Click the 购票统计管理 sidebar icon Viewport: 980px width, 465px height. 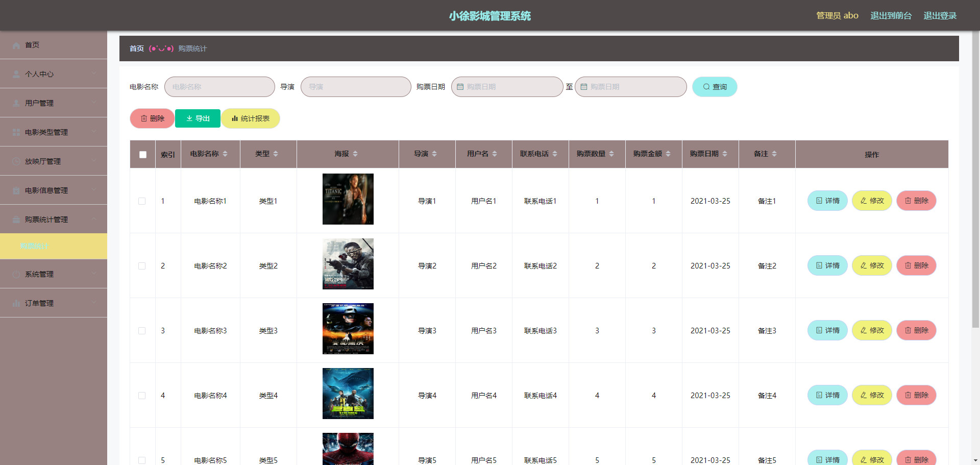16,219
